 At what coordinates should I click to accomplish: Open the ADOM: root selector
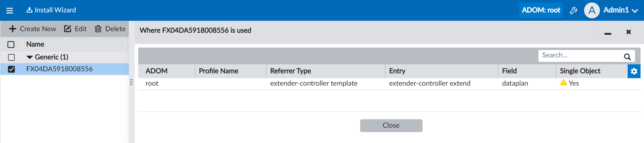(x=541, y=10)
